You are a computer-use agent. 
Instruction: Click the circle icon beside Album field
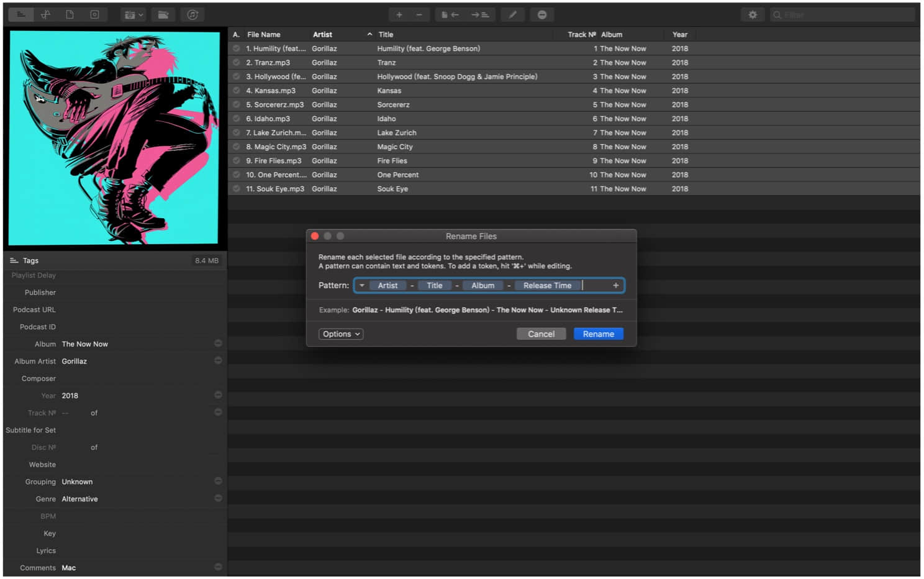[218, 343]
